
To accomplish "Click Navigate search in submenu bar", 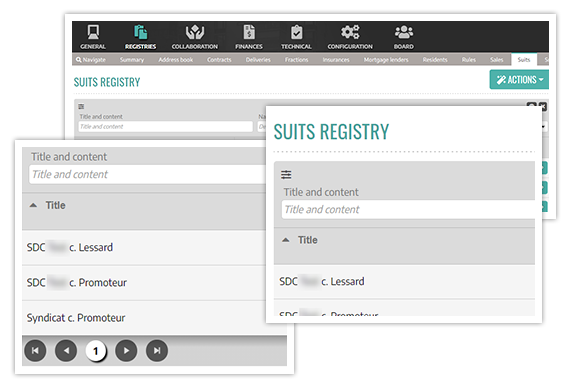I will click(x=91, y=60).
